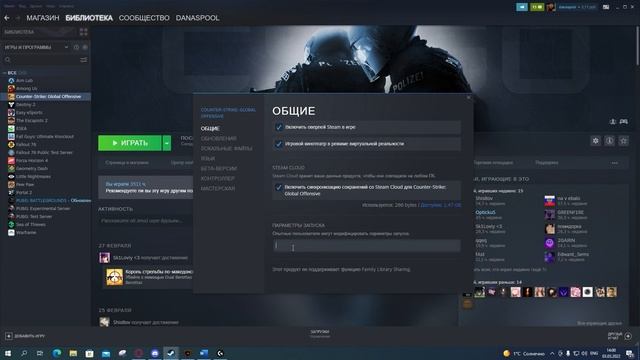Image resolution: width=640 pixels, height=360 pixels.
Task: Switch to Big Picture mode icon
Action: pyautogui.click(x=606, y=7)
